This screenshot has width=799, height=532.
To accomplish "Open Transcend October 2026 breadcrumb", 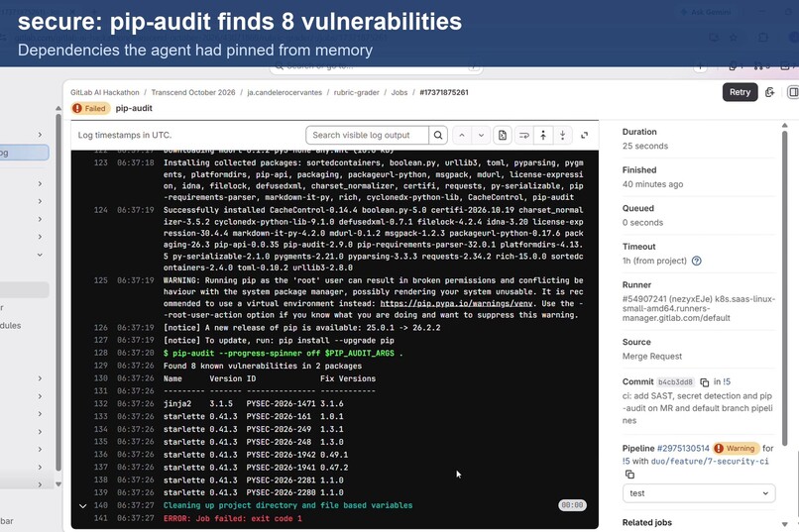I will 193,92.
